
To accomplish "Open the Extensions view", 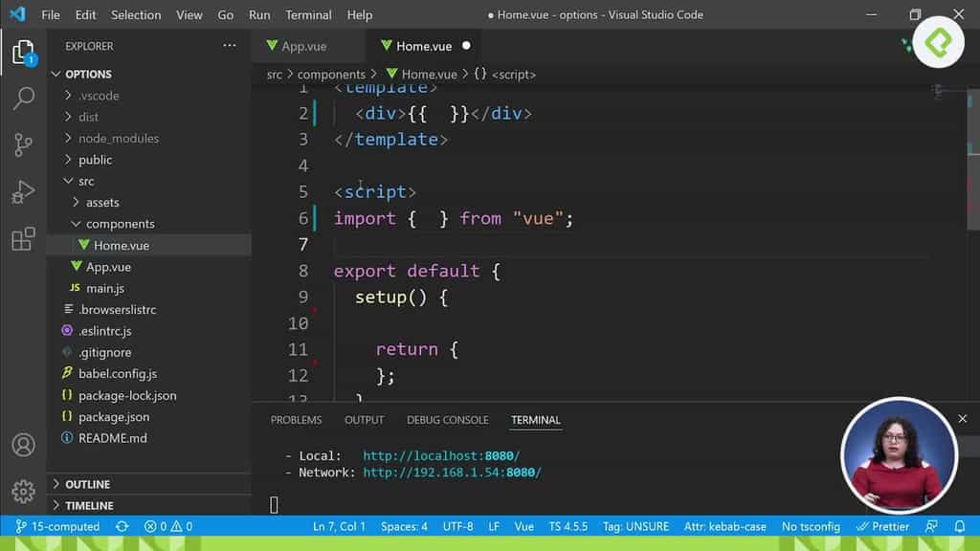I will 23,239.
